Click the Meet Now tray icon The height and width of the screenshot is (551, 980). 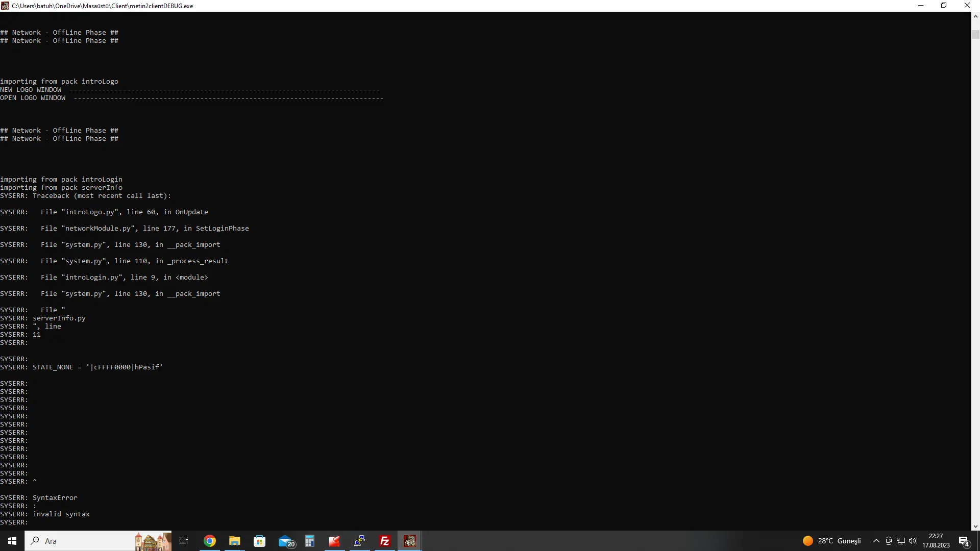click(x=889, y=541)
